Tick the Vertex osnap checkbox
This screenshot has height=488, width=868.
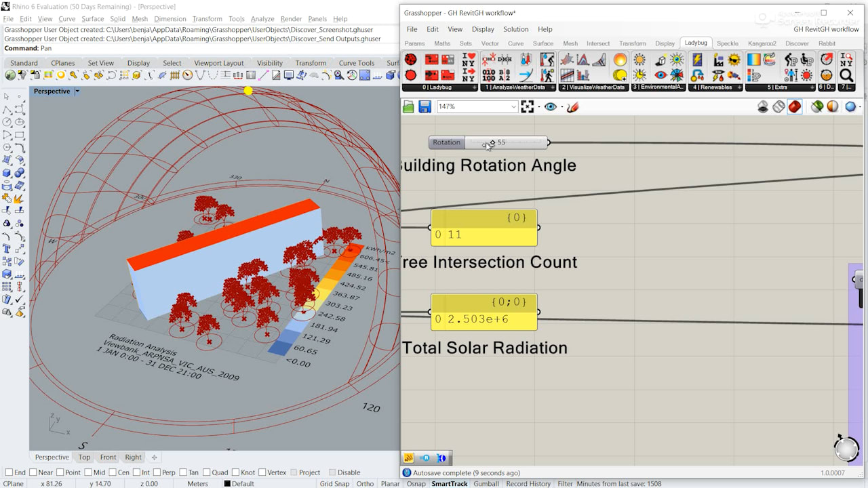(x=262, y=472)
